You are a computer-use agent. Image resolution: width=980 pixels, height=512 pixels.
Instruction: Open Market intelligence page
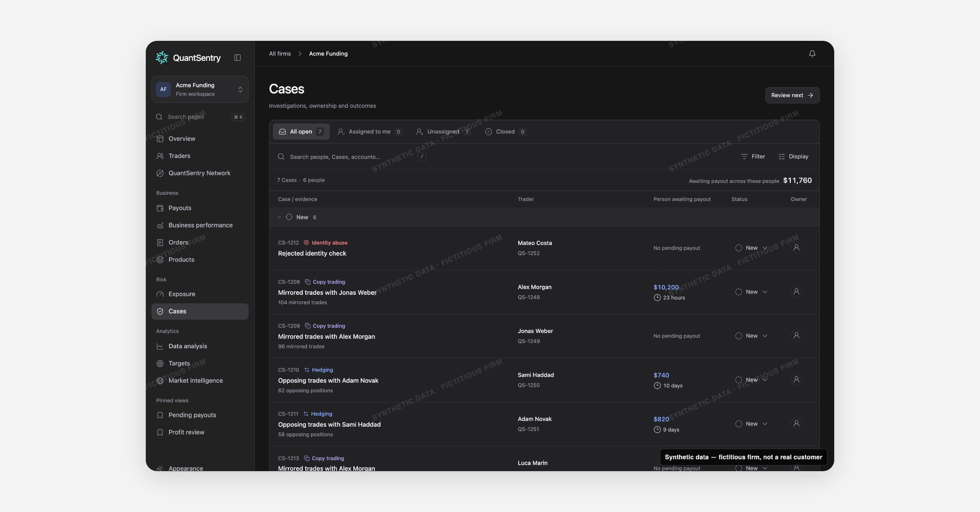point(200,381)
